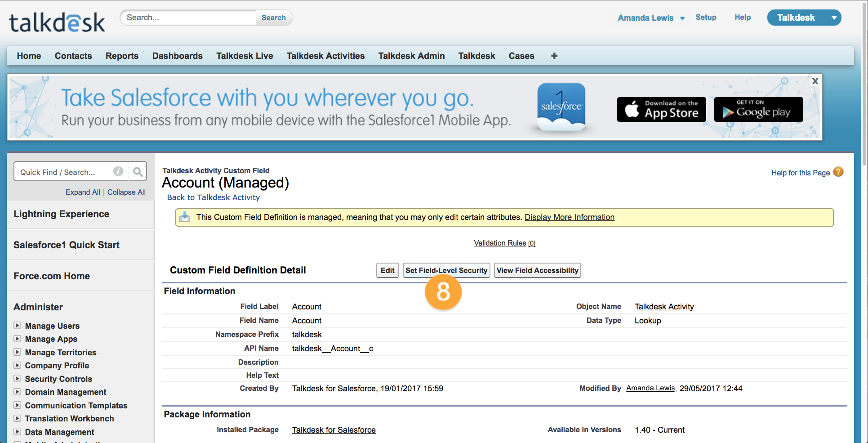Expand Manage Apps in sidebar
Image resolution: width=868 pixels, height=443 pixels.
(17, 339)
